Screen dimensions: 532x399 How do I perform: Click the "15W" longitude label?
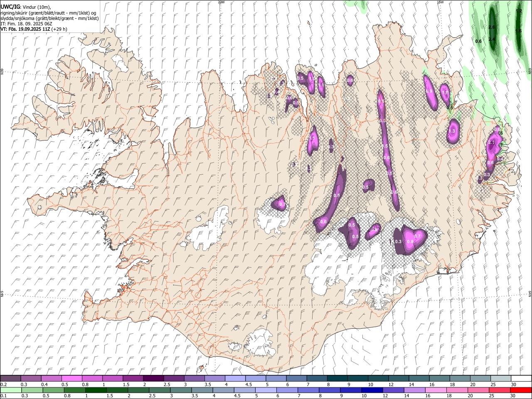point(440,2)
